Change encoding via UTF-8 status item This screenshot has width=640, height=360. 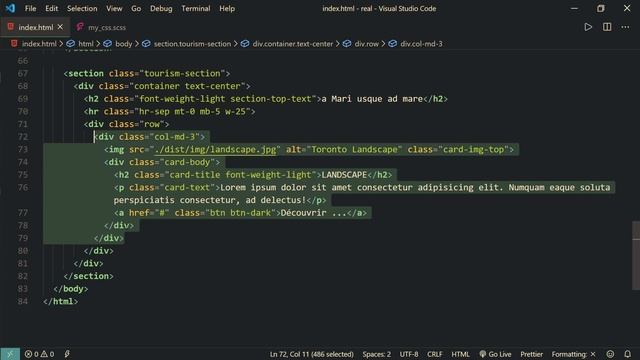(409, 354)
